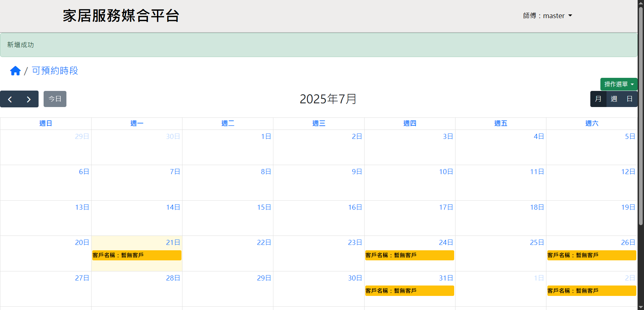
Task: Select the 12日 date link
Action: (628, 172)
